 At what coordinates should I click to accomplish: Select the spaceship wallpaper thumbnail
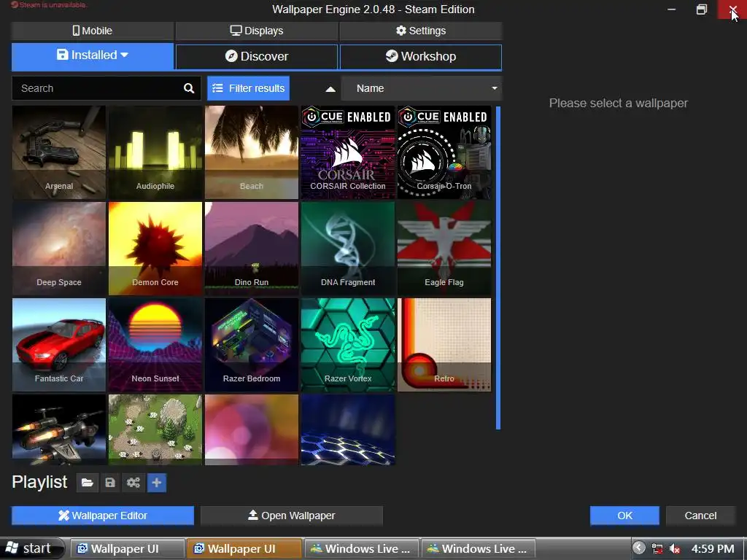[x=59, y=429]
